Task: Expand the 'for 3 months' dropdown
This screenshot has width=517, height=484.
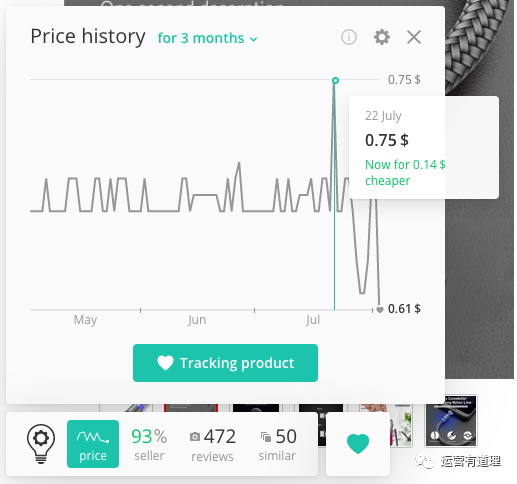Action: point(207,38)
